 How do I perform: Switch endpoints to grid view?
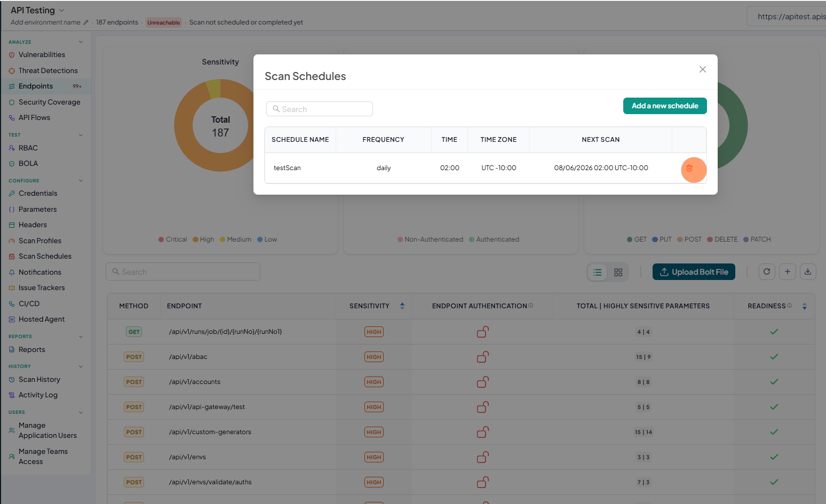(618, 272)
